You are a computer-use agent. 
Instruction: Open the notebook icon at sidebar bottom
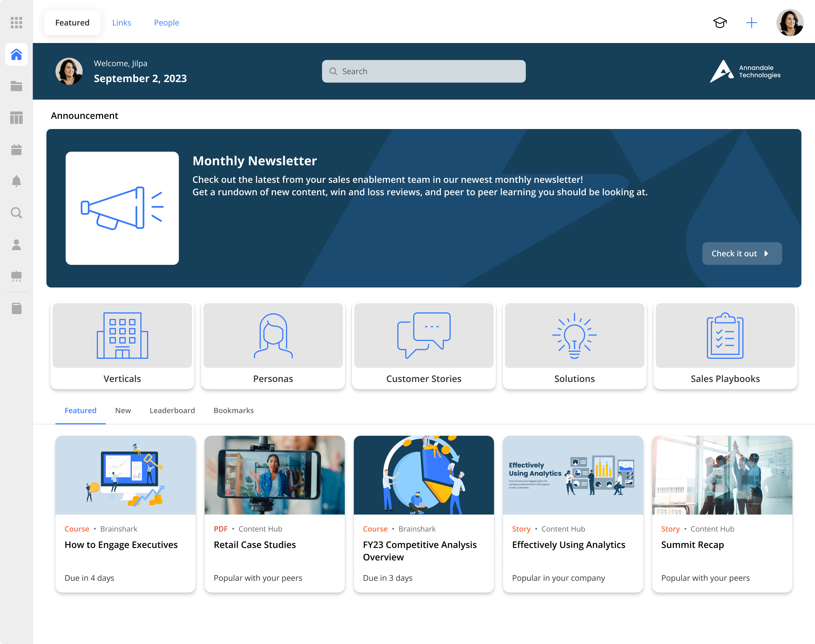[16, 308]
